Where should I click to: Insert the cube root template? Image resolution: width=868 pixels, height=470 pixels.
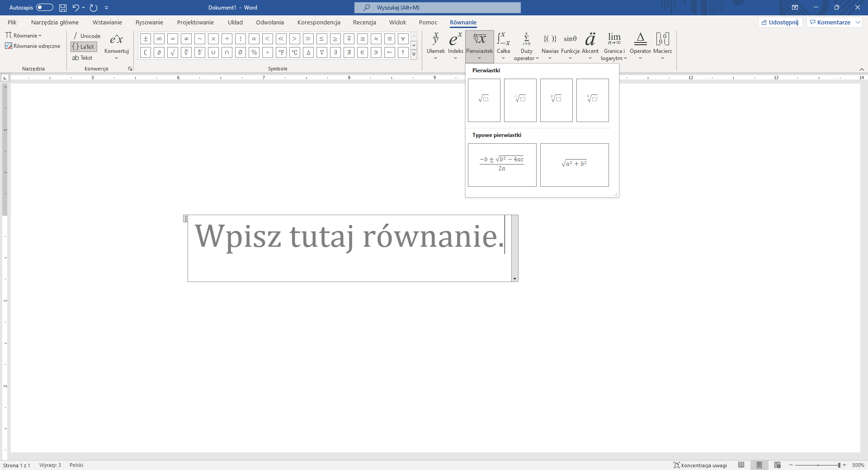tap(592, 100)
